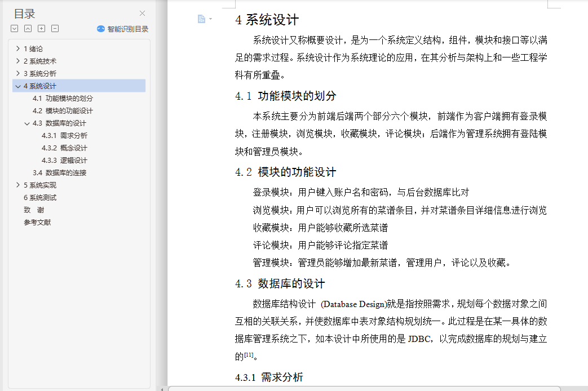Click the 4.1 功能模块的划分 heading in document
588x391 pixels.
285,96
